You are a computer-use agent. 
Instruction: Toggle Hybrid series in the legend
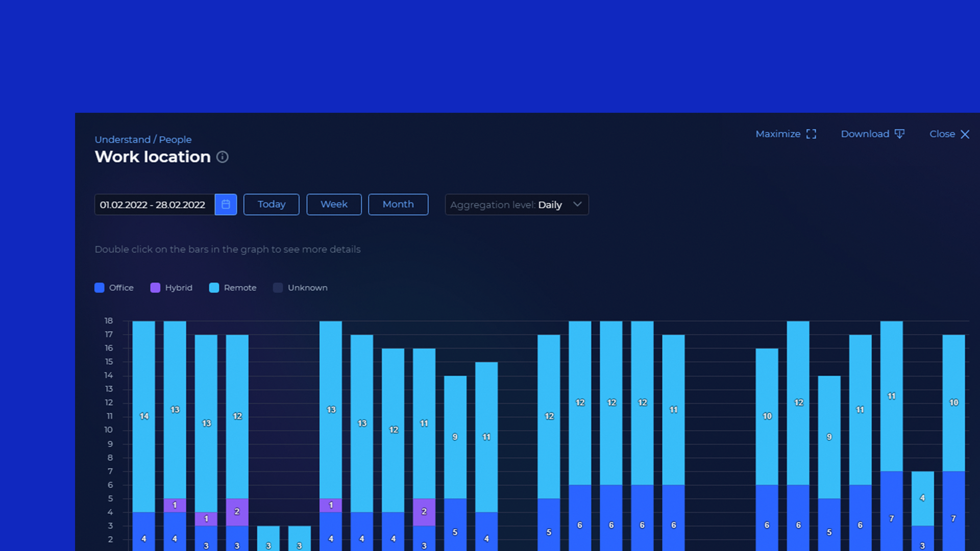tap(171, 288)
